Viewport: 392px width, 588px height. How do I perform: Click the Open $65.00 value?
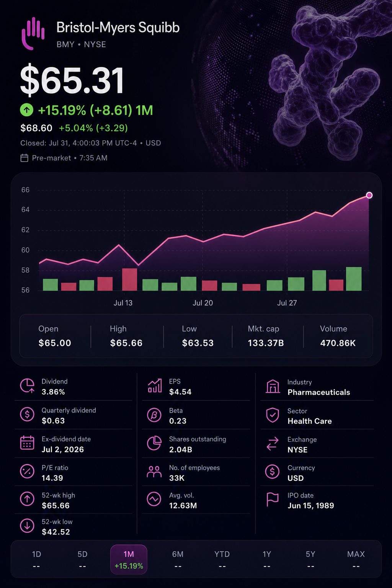(55, 343)
